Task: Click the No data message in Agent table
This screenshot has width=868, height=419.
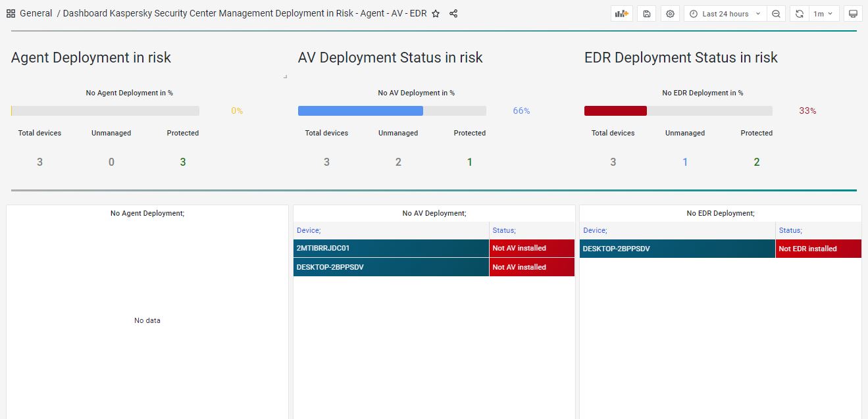Action: (x=147, y=320)
